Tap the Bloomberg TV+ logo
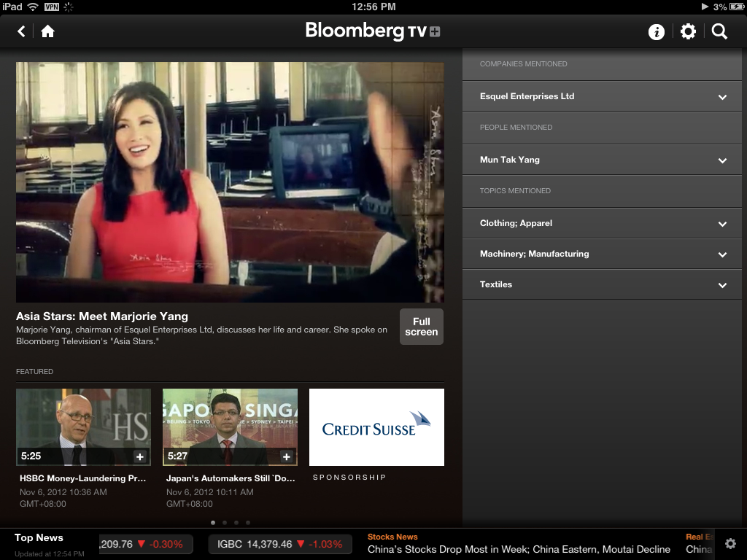The width and height of the screenshot is (747, 560). tap(373, 31)
